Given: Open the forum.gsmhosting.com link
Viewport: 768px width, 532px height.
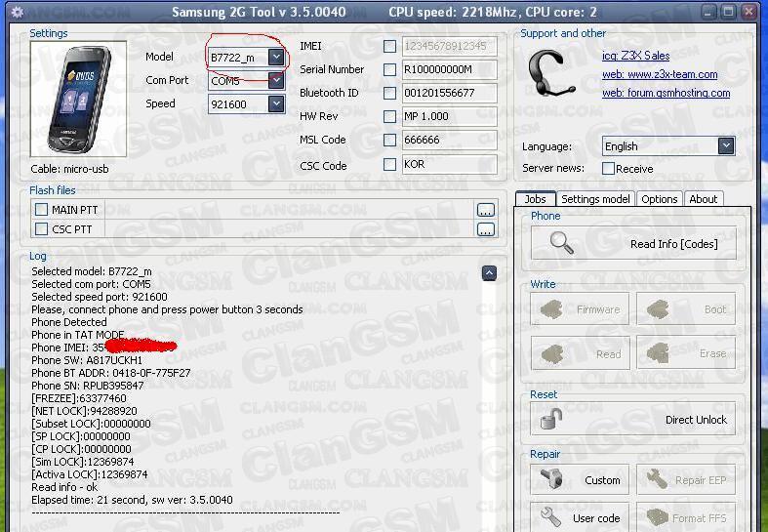Looking at the screenshot, I should (667, 93).
